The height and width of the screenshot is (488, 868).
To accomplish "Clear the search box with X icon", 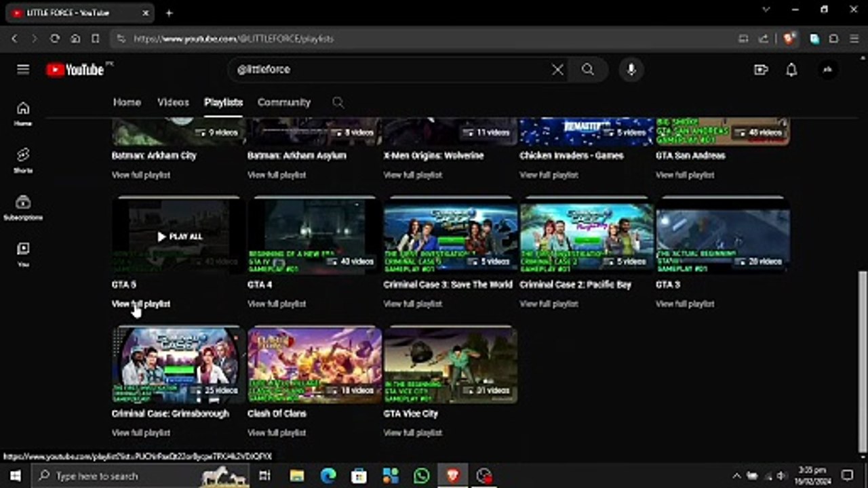I will point(557,69).
